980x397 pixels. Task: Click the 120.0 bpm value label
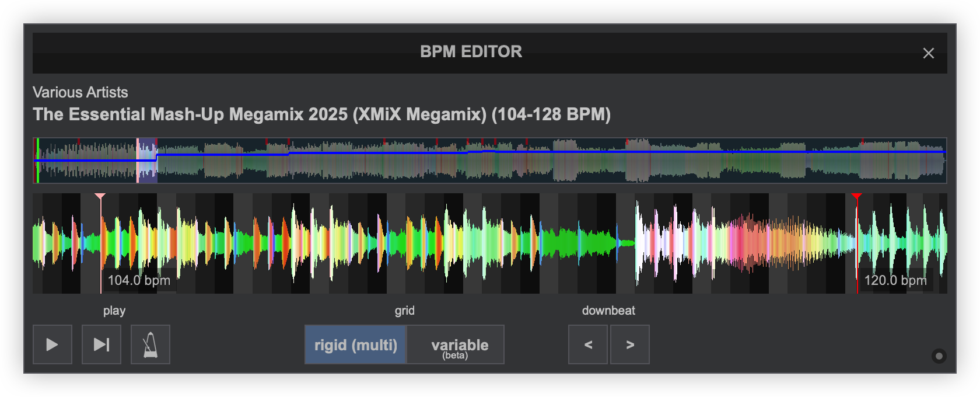point(895,280)
